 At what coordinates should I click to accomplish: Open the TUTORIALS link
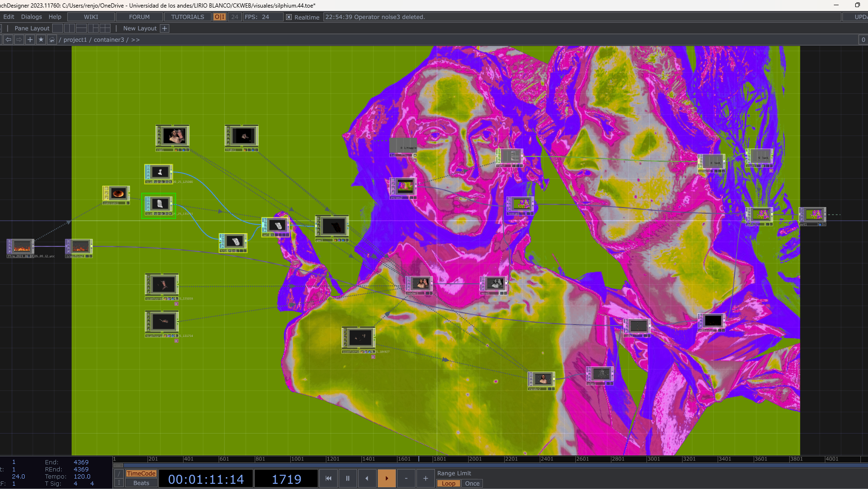pos(187,17)
